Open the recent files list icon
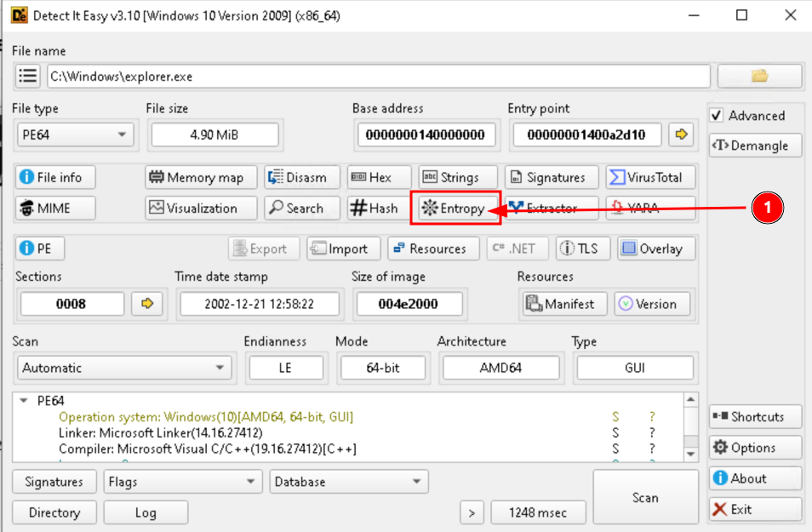This screenshot has width=812, height=532. pos(28,77)
